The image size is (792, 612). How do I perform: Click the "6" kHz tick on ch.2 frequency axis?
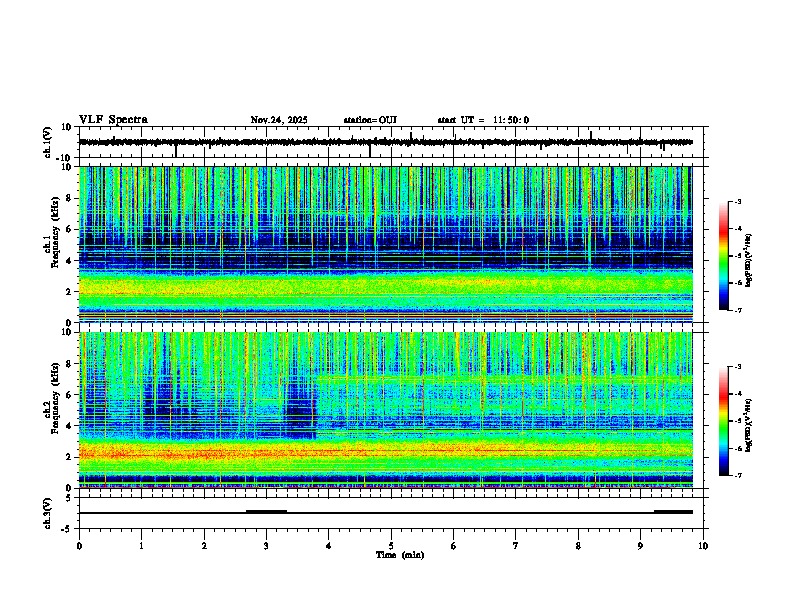click(69, 395)
